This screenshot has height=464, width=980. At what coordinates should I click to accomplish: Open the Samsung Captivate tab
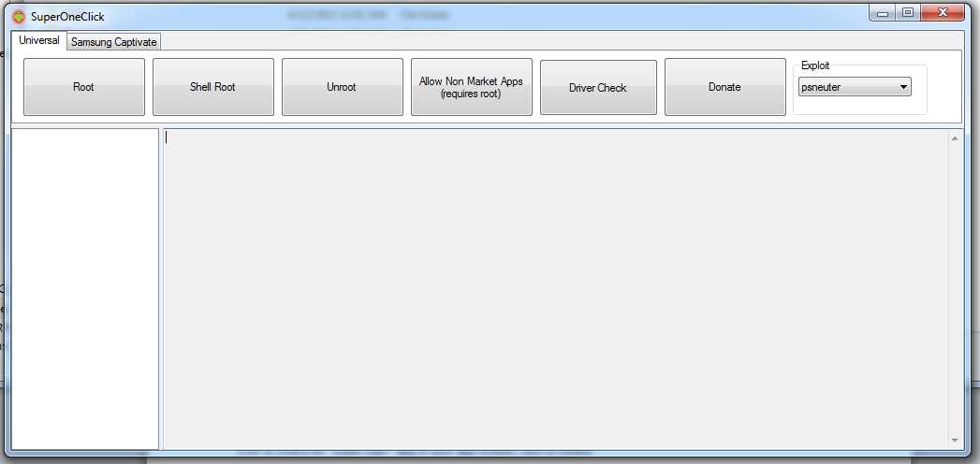(x=114, y=42)
